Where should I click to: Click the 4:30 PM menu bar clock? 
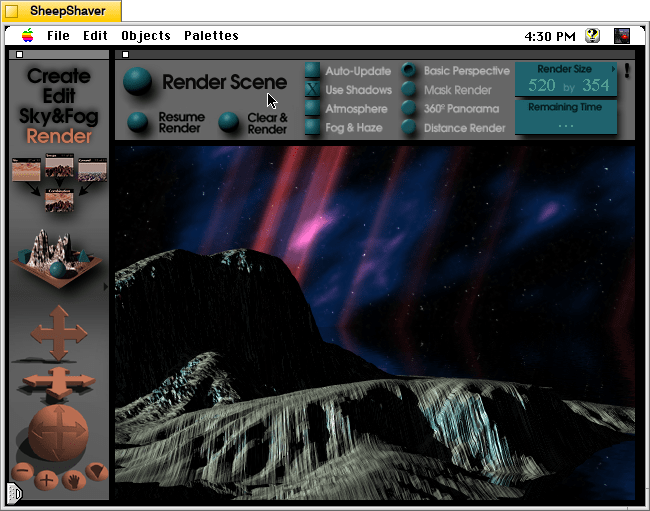pos(550,36)
